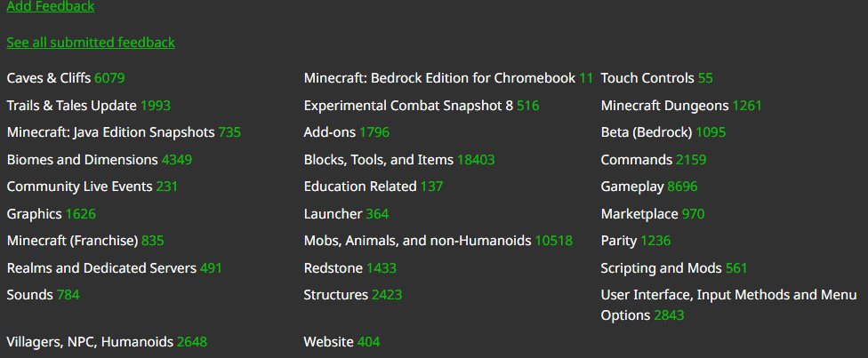Go to Trails & Tales Update category
Image resolution: width=868 pixels, height=358 pixels.
71,106
